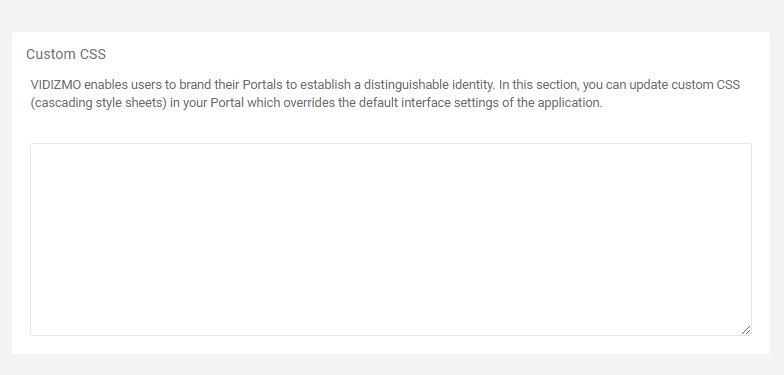Click the word 'Portals' in the first line
This screenshot has width=784, height=375.
pyautogui.click(x=262, y=84)
